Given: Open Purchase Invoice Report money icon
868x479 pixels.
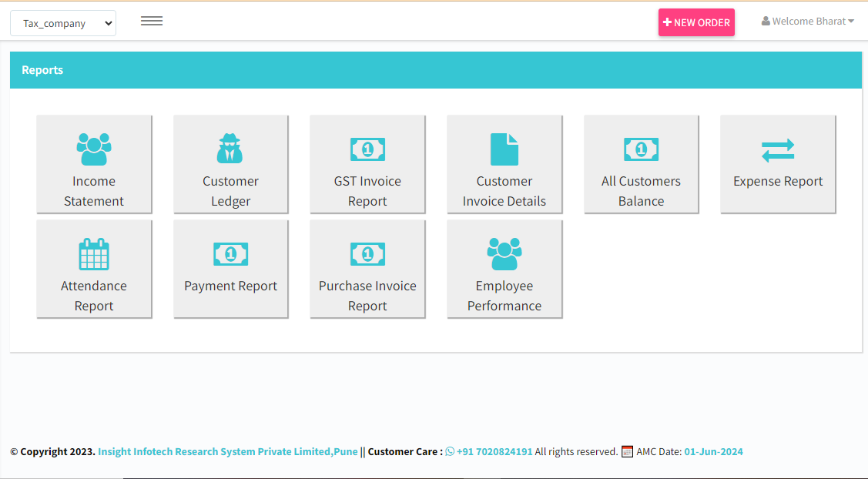Looking at the screenshot, I should [367, 254].
